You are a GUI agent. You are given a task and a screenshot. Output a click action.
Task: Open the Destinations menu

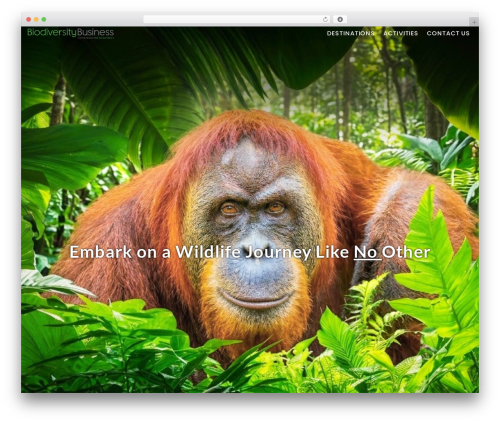[x=350, y=33]
